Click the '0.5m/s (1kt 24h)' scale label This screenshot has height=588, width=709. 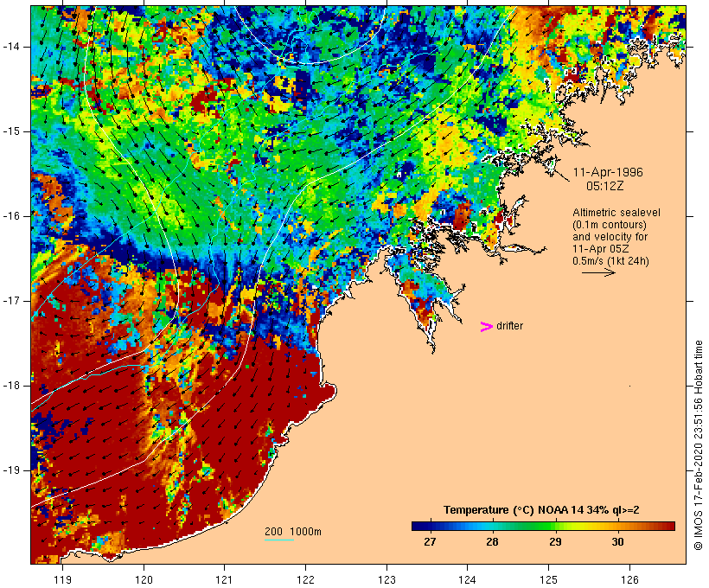click(x=610, y=261)
